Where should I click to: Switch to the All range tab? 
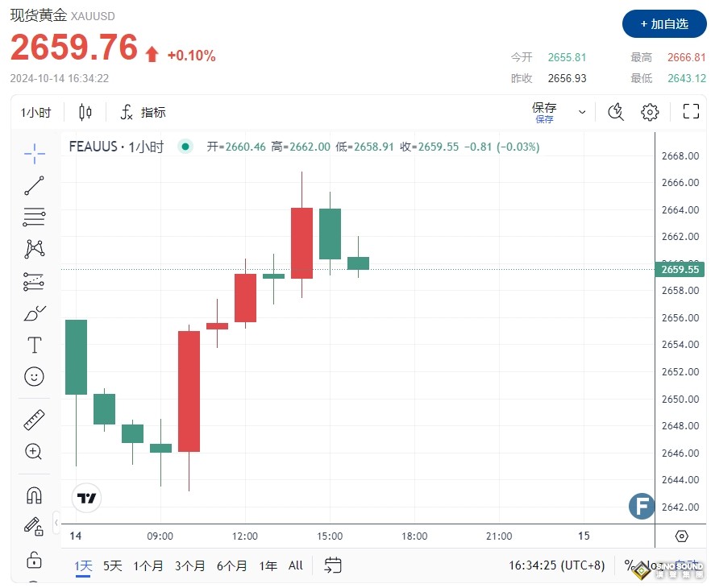coord(295,565)
